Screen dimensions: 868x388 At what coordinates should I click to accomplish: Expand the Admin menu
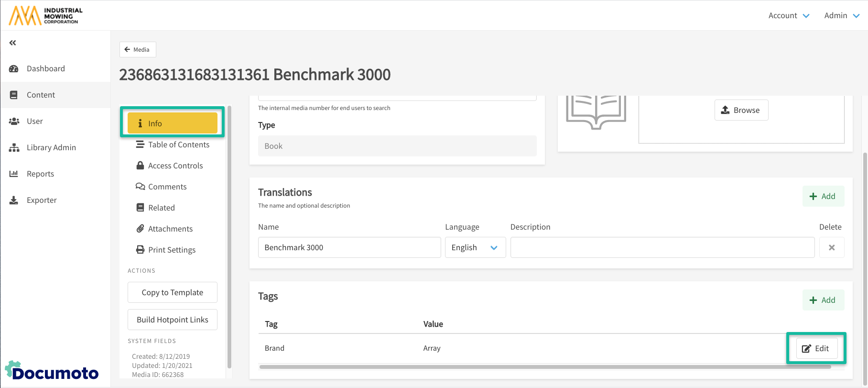[842, 15]
